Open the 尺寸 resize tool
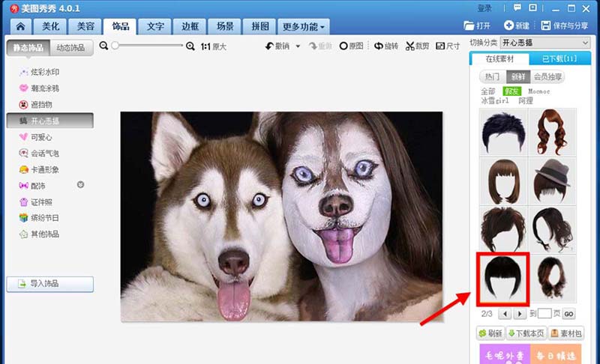 pyautogui.click(x=448, y=46)
